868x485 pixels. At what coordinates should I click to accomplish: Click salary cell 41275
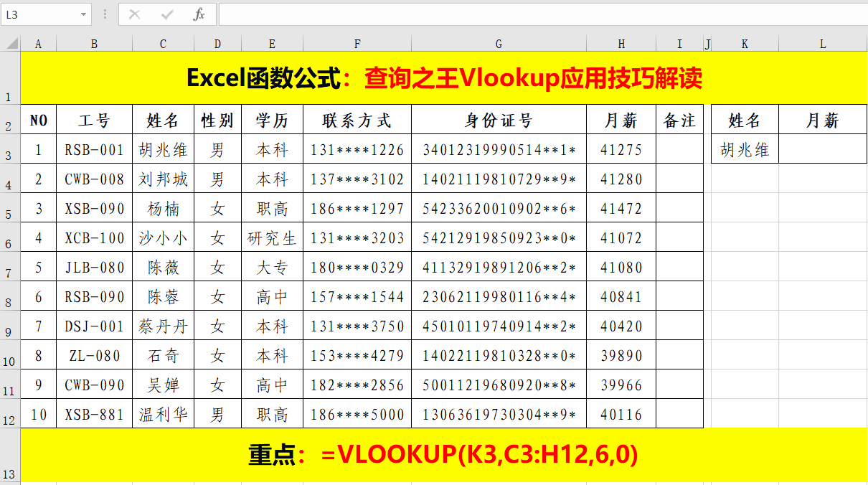pos(621,149)
